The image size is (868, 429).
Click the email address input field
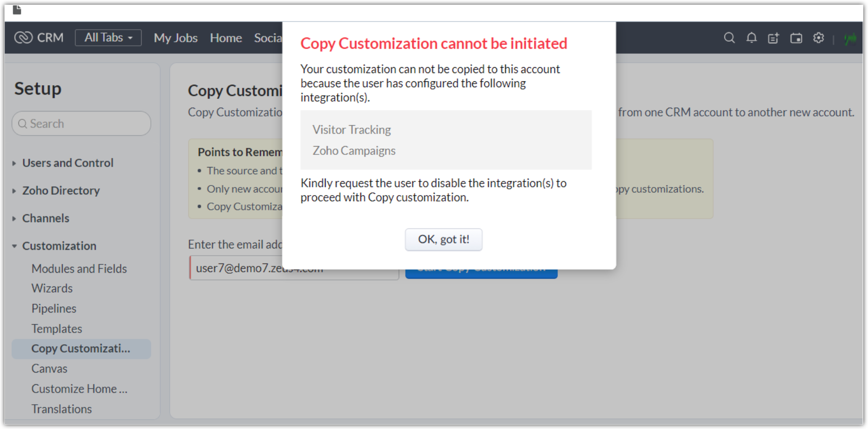[294, 268]
